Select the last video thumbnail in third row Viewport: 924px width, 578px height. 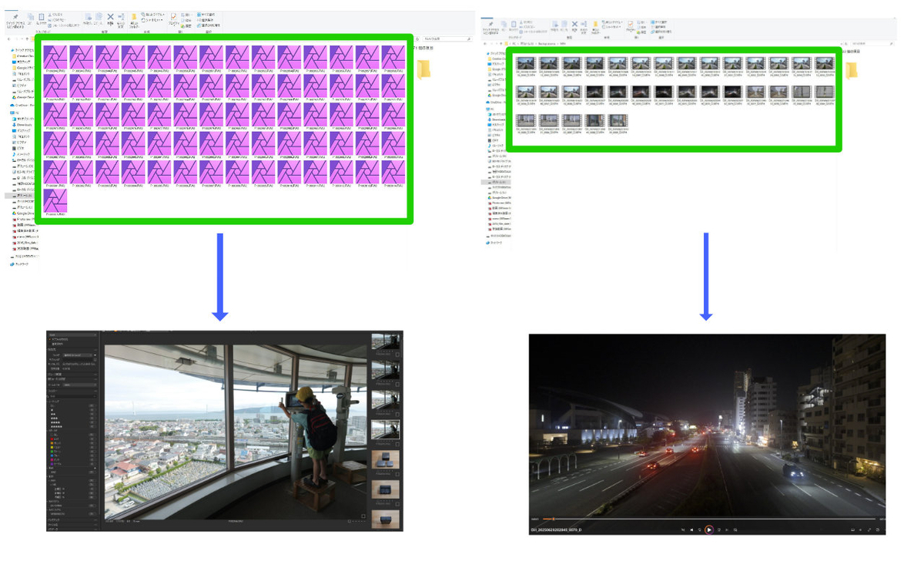[x=618, y=123]
